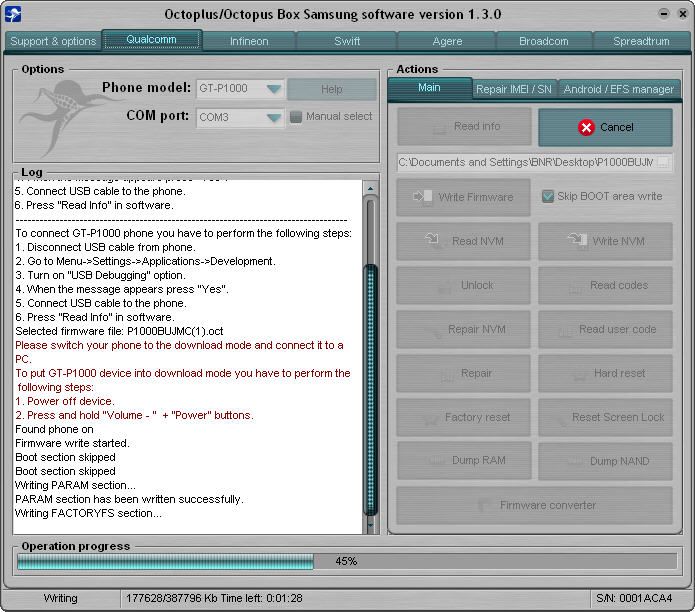The image size is (695, 612).
Task: Switch to the Infineon tab
Action: [249, 41]
